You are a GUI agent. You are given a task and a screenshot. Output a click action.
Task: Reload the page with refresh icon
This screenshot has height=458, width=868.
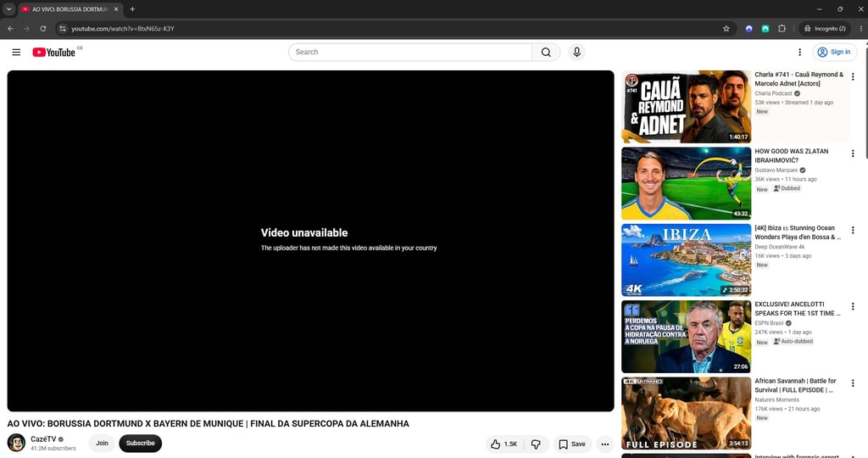pos(42,28)
